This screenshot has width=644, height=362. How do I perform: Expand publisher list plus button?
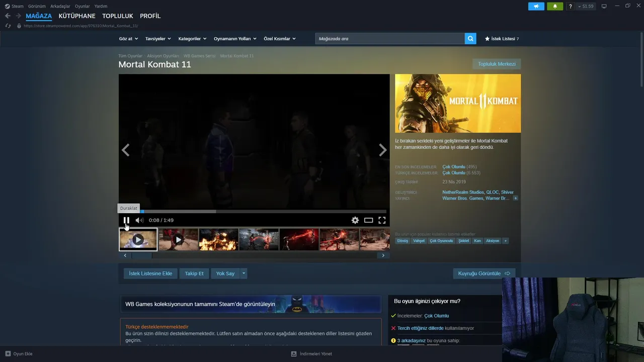[515, 198]
